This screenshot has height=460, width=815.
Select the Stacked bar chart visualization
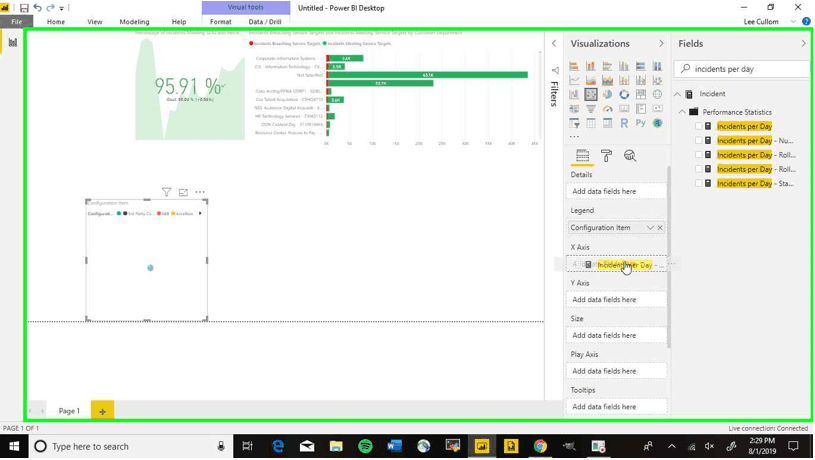coord(574,66)
